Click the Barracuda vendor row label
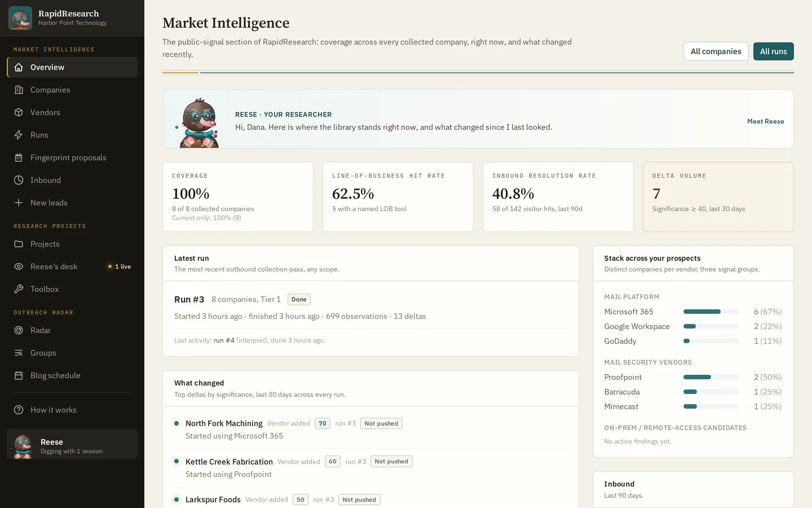This screenshot has height=508, width=812. point(622,392)
